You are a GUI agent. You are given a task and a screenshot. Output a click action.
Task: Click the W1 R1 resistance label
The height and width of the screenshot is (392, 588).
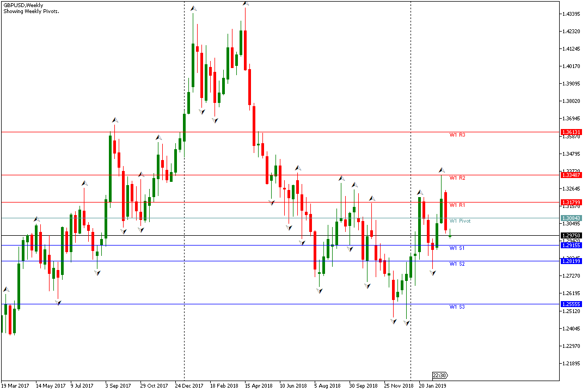(x=457, y=205)
